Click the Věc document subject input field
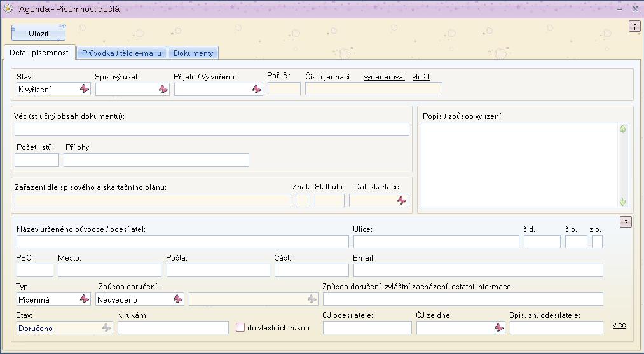The height and width of the screenshot is (354, 644). tap(212, 130)
